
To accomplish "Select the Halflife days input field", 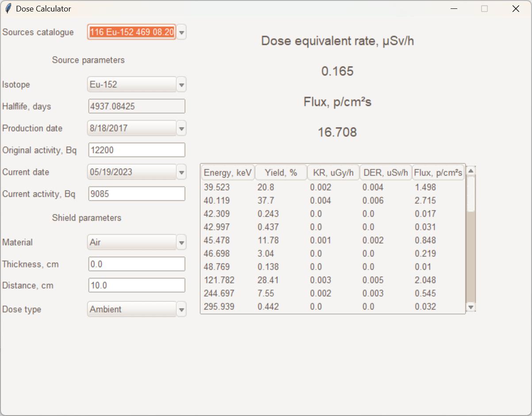I will coord(136,106).
